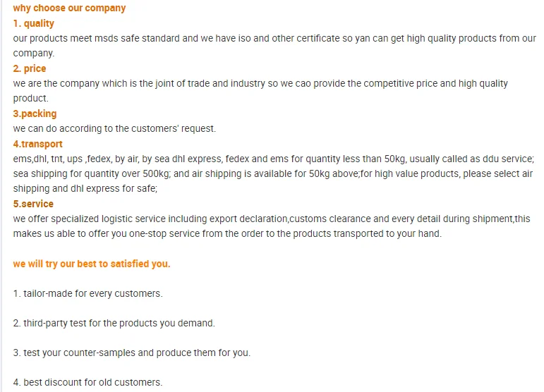
Task: Click the word 'product.' under price section
Action: point(31,99)
